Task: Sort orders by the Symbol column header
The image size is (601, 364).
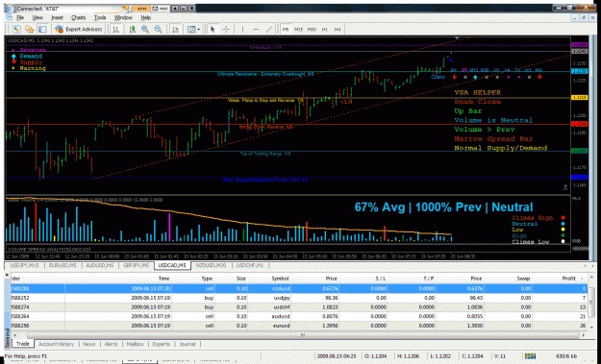Action: (280, 279)
